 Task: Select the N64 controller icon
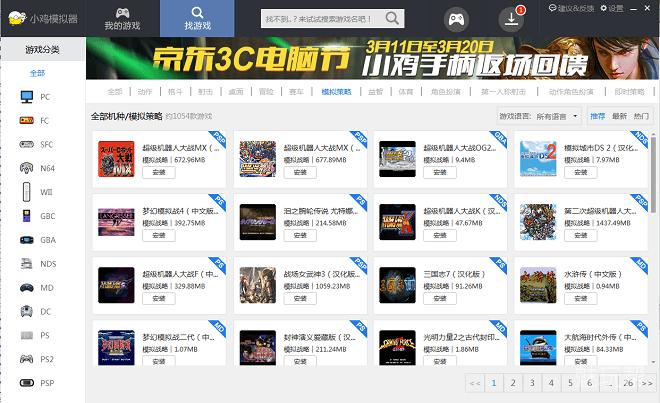click(x=27, y=168)
